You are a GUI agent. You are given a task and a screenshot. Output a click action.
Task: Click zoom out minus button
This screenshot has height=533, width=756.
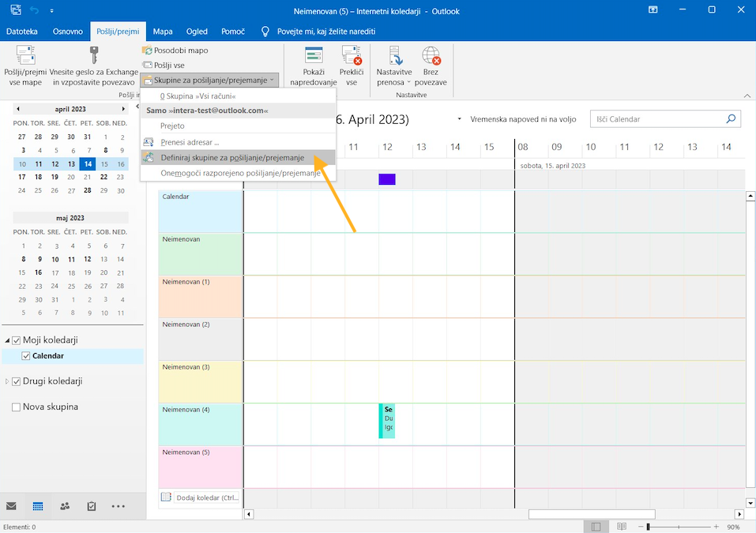click(x=640, y=527)
